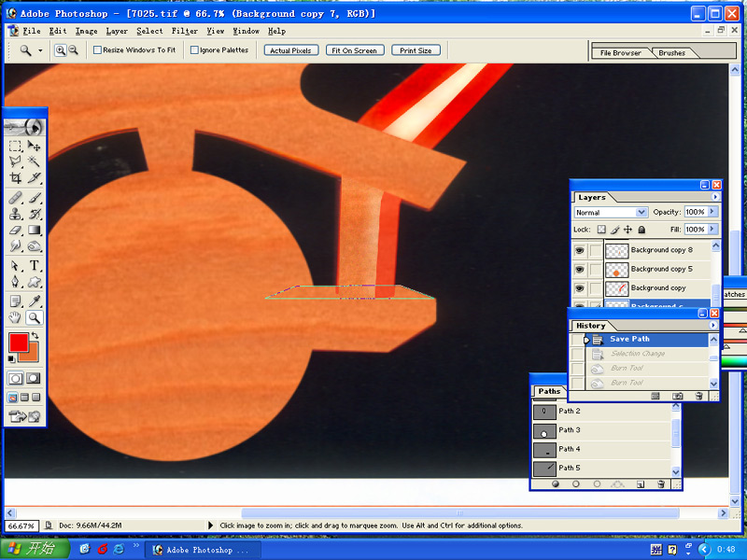This screenshot has width=747, height=560.
Task: Toggle eye icon of Background copy layer
Action: click(579, 288)
